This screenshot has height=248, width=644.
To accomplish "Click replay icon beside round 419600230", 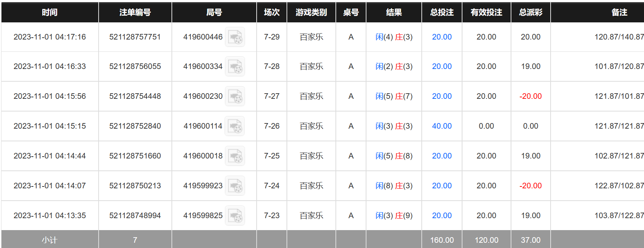I will 235,96.
